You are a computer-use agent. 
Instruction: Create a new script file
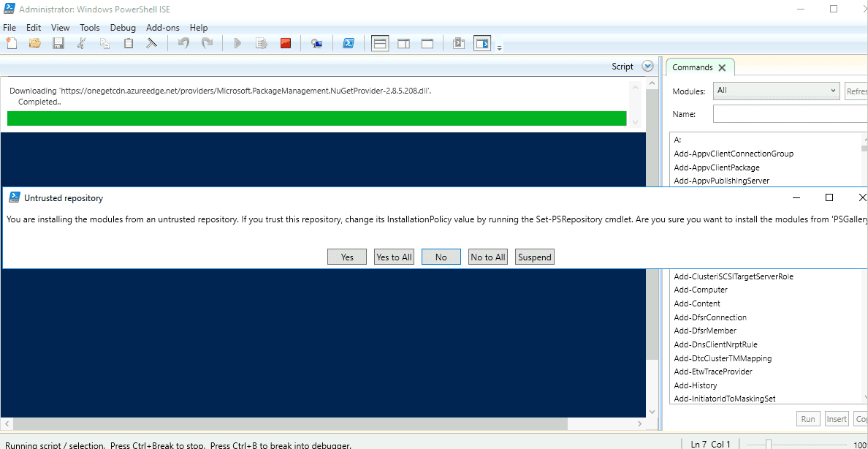[12, 43]
